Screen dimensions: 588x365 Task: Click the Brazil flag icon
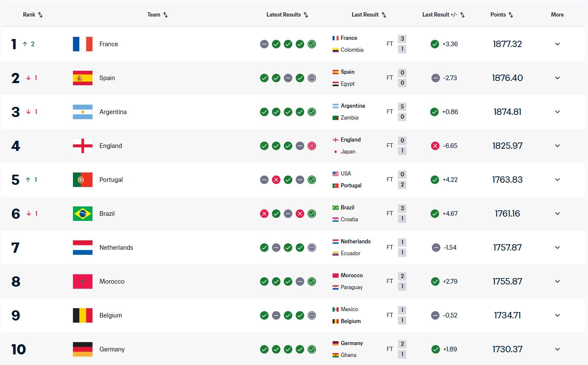83,214
